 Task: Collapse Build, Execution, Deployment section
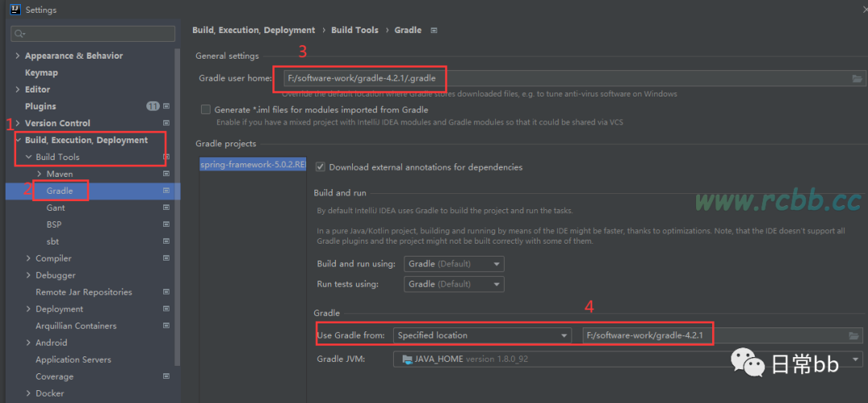18,140
